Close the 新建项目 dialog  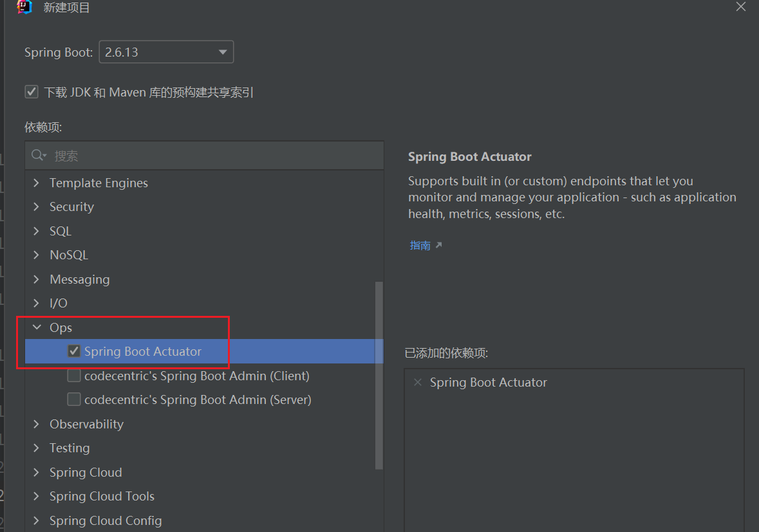click(740, 7)
